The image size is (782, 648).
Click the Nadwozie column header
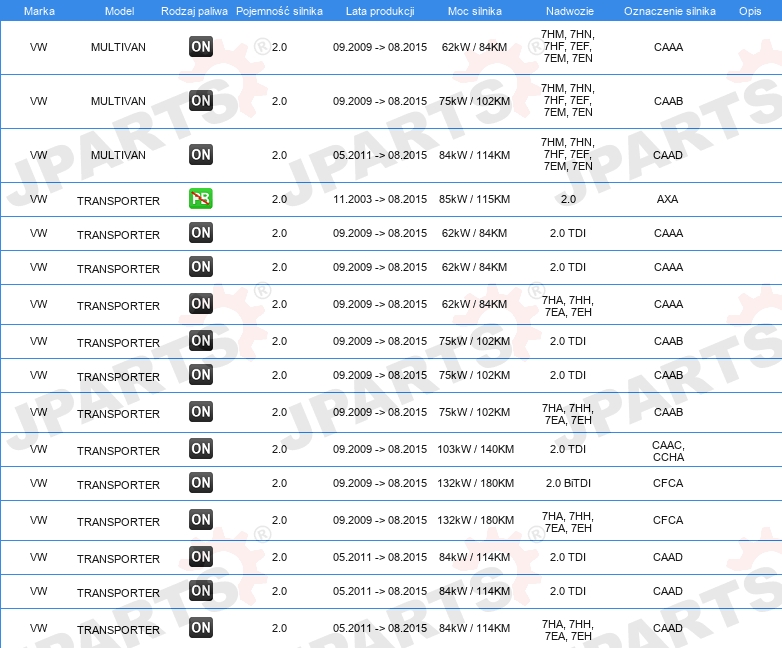click(570, 11)
